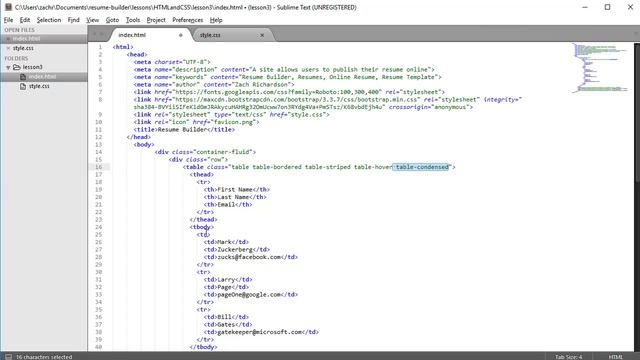The width and height of the screenshot is (640, 360).
Task: Close the style.css tab
Action: pos(262,35)
